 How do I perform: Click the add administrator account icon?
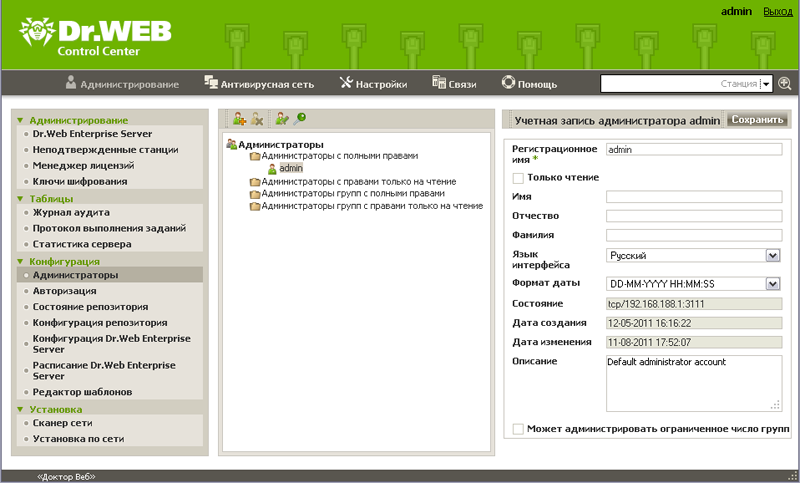pyautogui.click(x=239, y=119)
